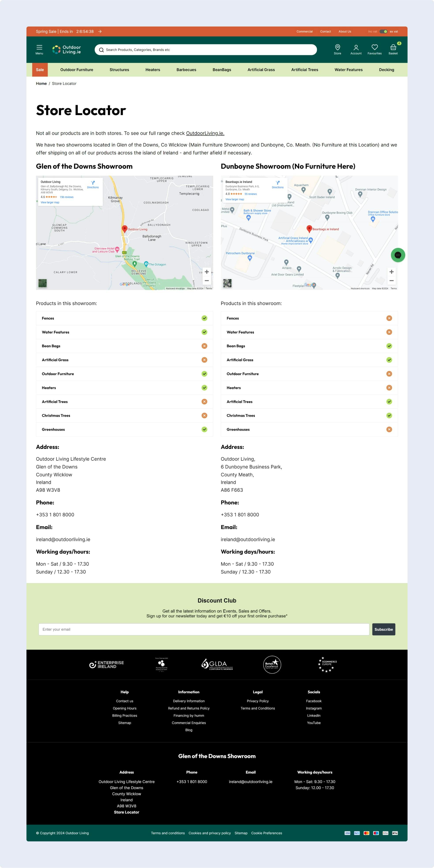The image size is (434, 868).
Task: Zoom in on Glen of the Downs map
Action: pyautogui.click(x=207, y=272)
